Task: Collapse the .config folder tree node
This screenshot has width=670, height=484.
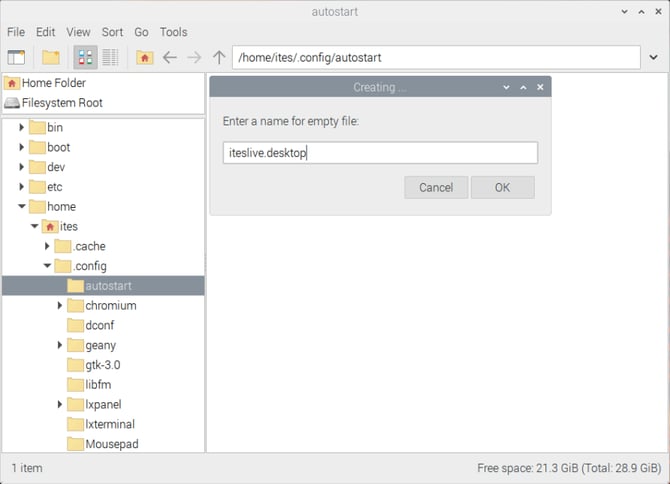Action: pyautogui.click(x=47, y=266)
